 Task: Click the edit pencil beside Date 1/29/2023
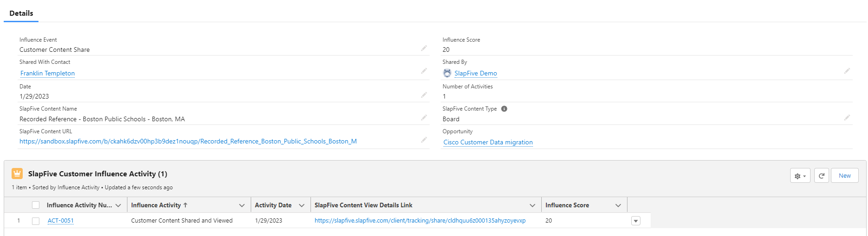pos(424,95)
